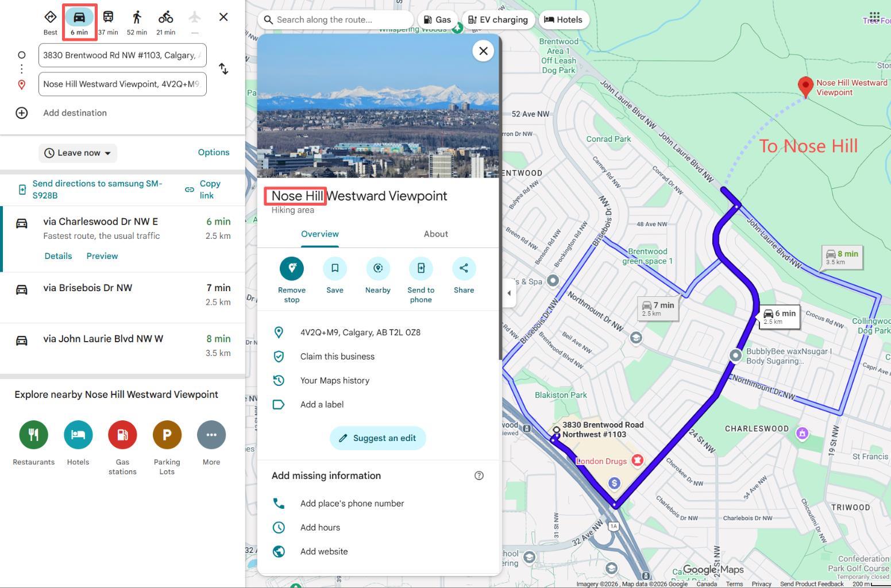Image resolution: width=891 pixels, height=588 pixels.
Task: Click the Search along the route field
Action: point(335,20)
